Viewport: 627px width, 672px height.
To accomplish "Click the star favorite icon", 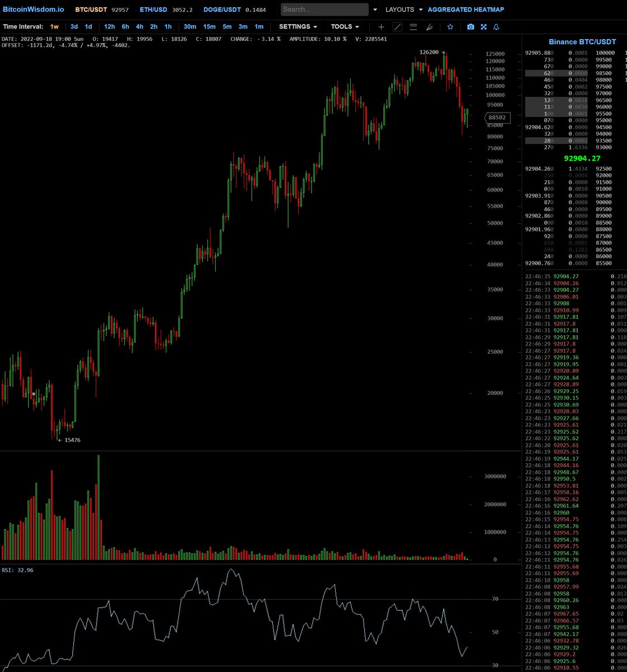I will tap(450, 26).
